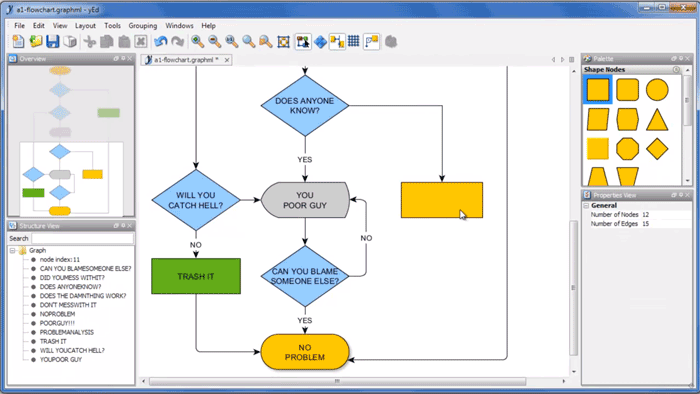The width and height of the screenshot is (700, 394).
Task: Click the zoom-to-selection magnifier icon
Action: (266, 41)
